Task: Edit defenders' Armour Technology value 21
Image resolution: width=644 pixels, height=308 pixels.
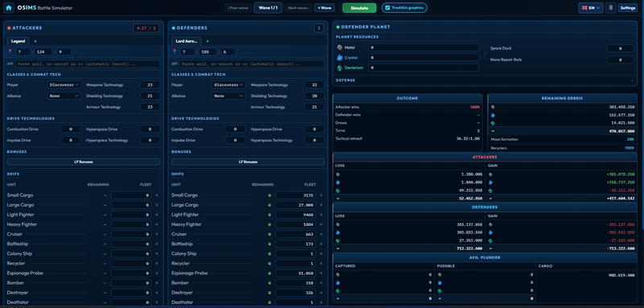Action: click(314, 107)
